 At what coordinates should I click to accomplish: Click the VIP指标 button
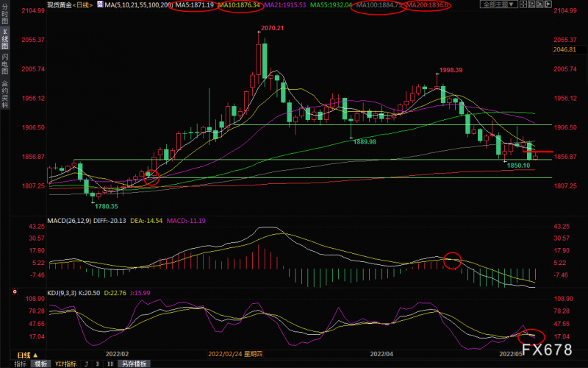tap(65, 364)
